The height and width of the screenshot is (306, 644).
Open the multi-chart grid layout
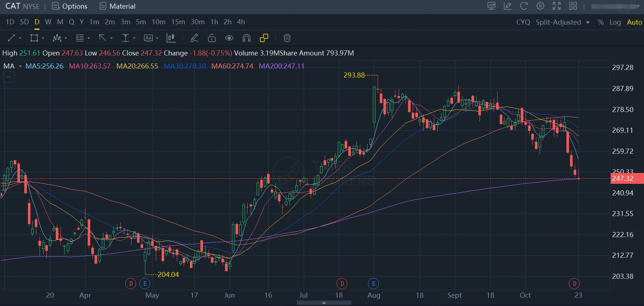pyautogui.click(x=573, y=6)
